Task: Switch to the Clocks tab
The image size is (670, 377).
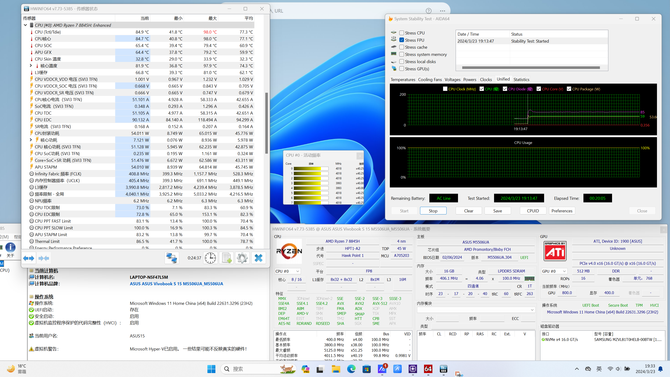Action: pos(486,80)
